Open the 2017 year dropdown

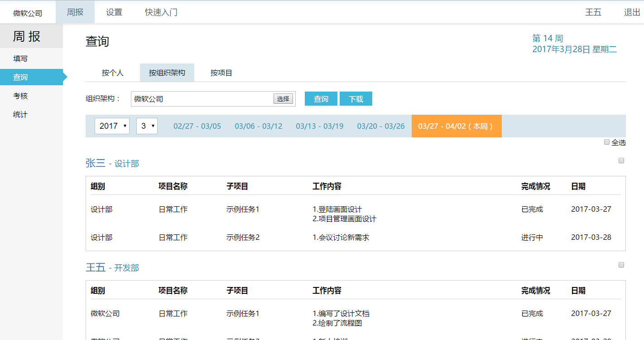tap(112, 126)
